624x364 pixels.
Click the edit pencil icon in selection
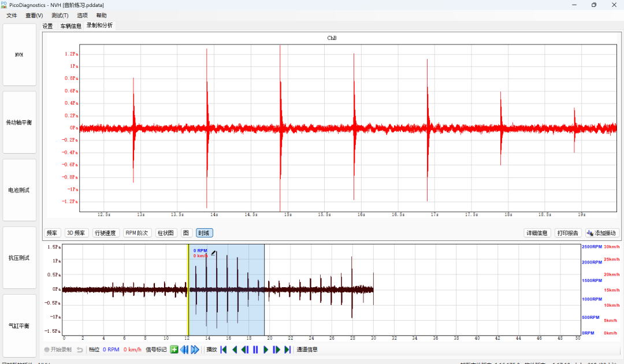pos(213,252)
